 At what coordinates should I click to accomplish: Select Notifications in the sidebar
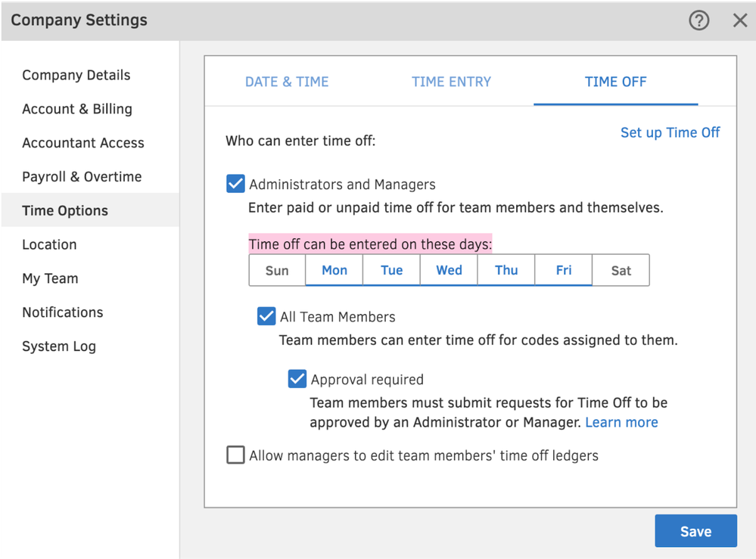pos(63,312)
